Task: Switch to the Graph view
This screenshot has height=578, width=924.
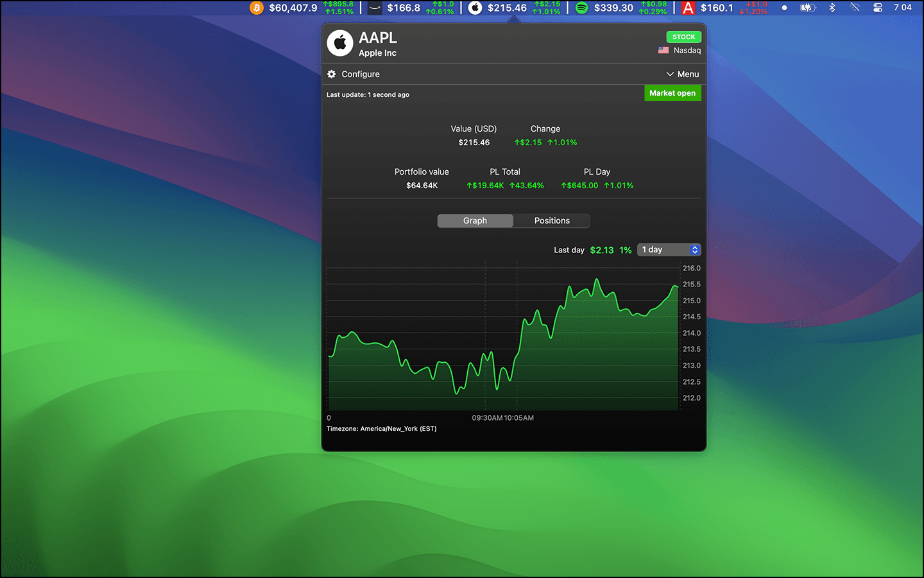Action: [475, 221]
